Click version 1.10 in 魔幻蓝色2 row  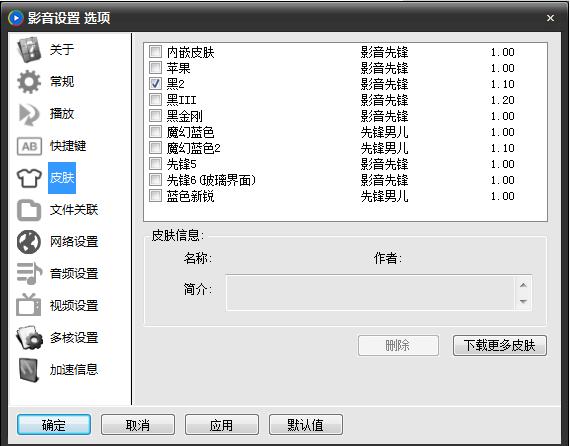(x=503, y=148)
